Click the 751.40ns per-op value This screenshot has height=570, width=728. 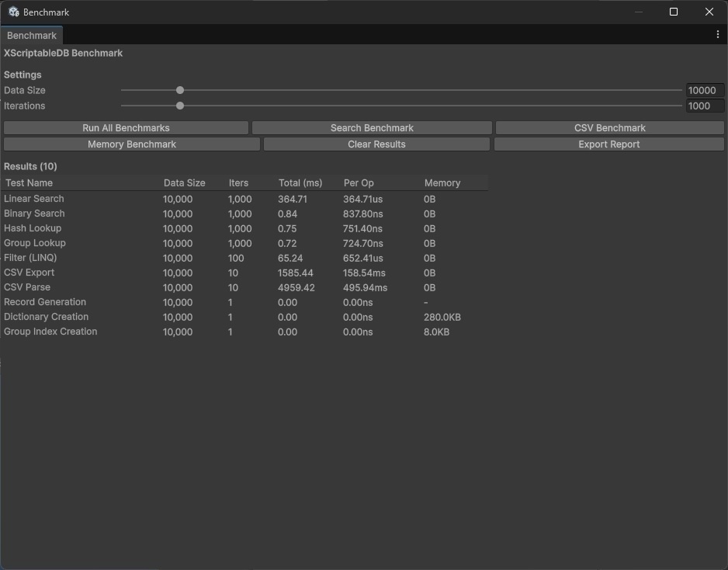[x=362, y=229]
